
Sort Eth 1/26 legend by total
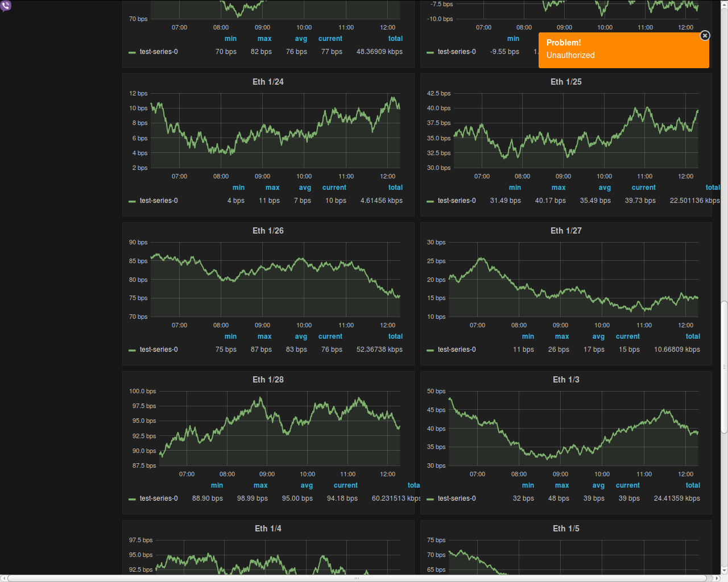[395, 336]
